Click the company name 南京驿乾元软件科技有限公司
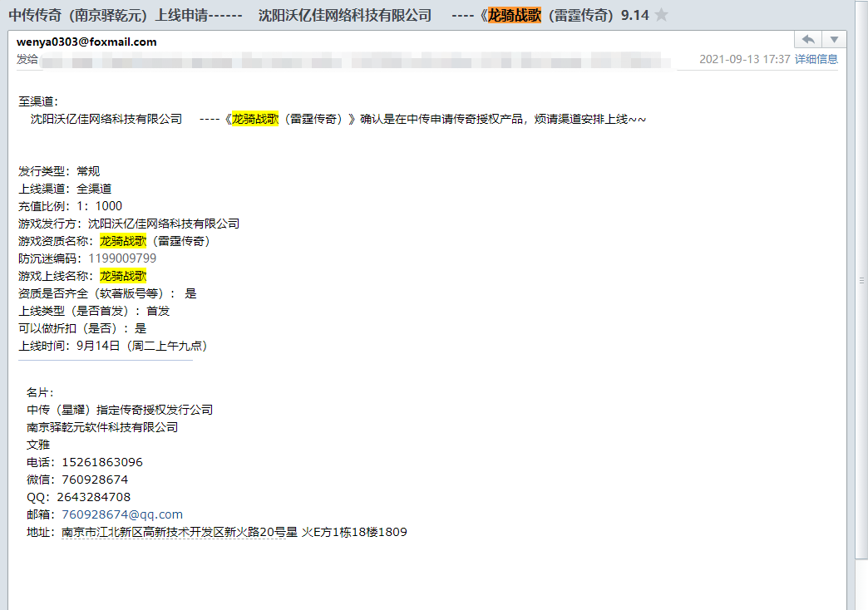 [x=102, y=427]
